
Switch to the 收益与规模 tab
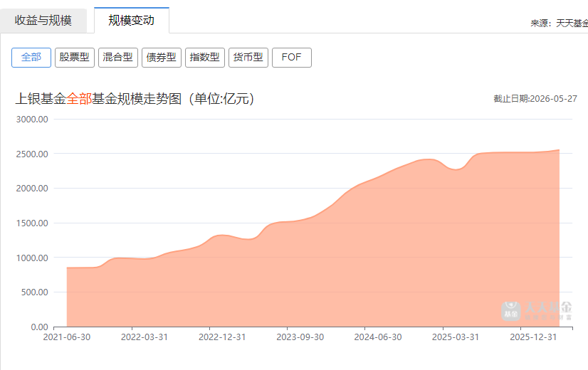43,21
